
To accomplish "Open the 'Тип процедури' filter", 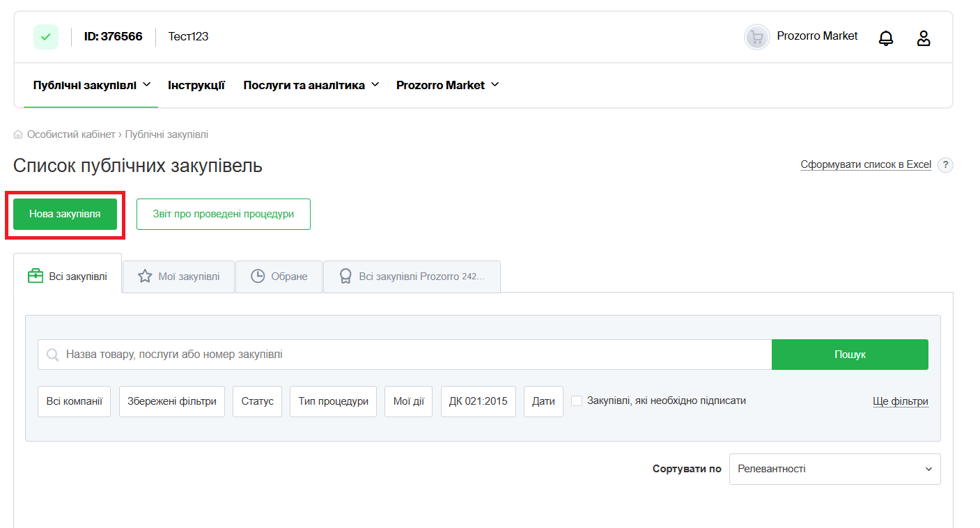I will click(x=333, y=401).
